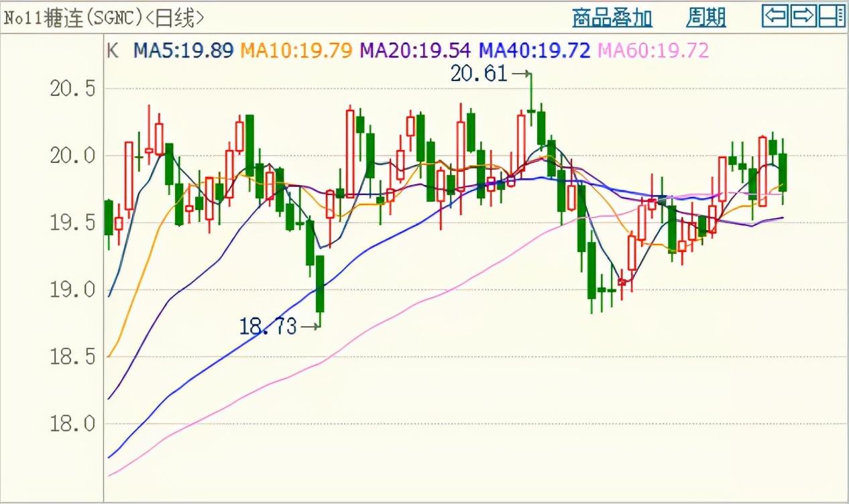Click the chart title No11糖连(SGNC)<日线>
The width and height of the screenshot is (849, 504).
pos(105,18)
